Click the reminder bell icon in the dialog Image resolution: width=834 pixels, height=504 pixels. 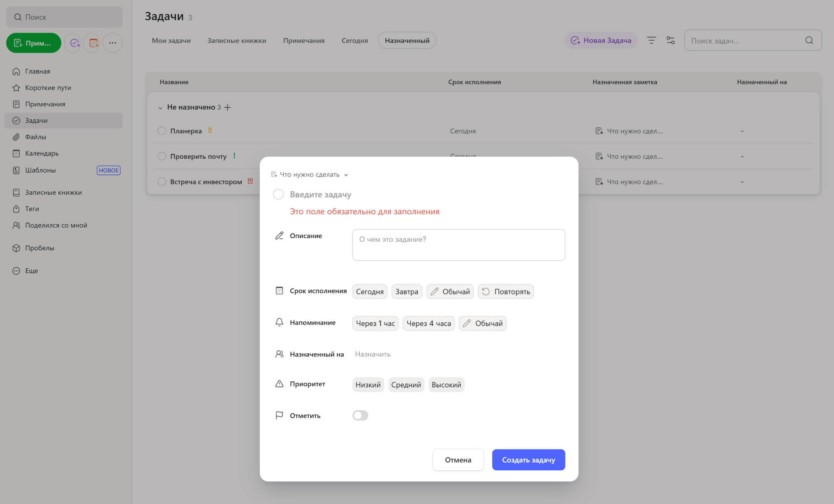280,322
